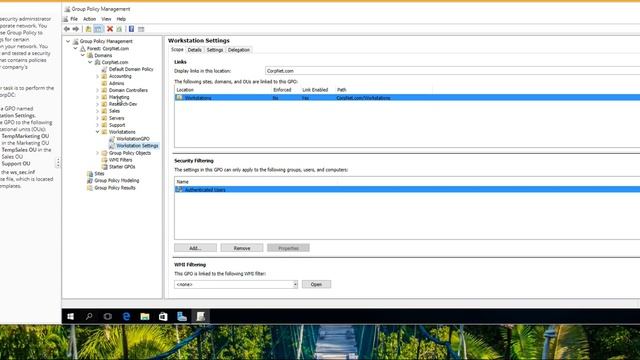Click the WMI Filters folder icon
The height and width of the screenshot is (360, 640).
point(104,160)
